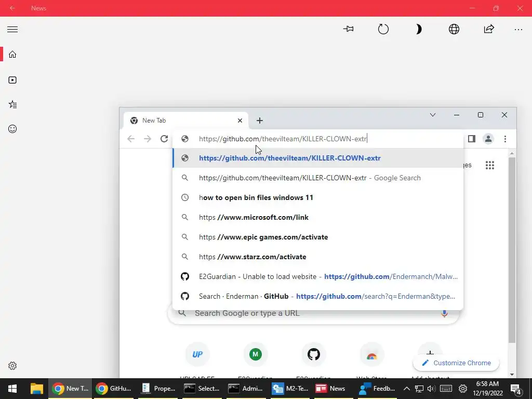Pick 'how to open bin files windows 11' suggestion
Screen dimensions: 532x399
click(318, 197)
